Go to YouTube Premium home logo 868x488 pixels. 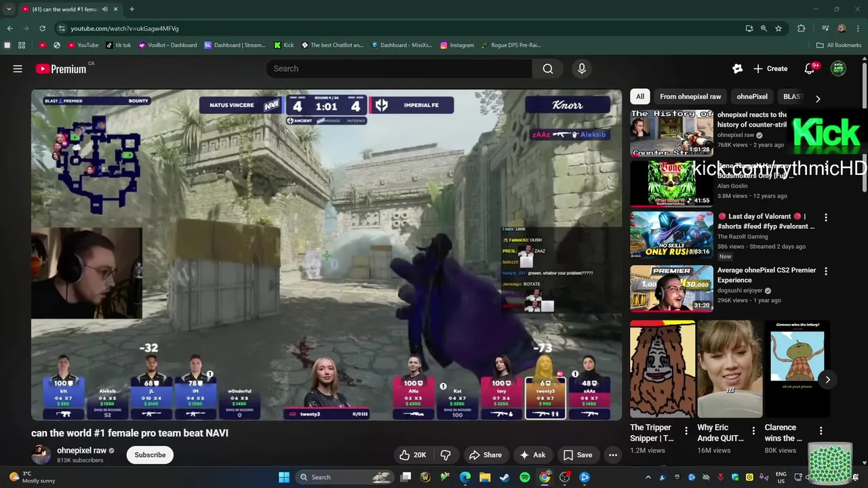(61, 68)
